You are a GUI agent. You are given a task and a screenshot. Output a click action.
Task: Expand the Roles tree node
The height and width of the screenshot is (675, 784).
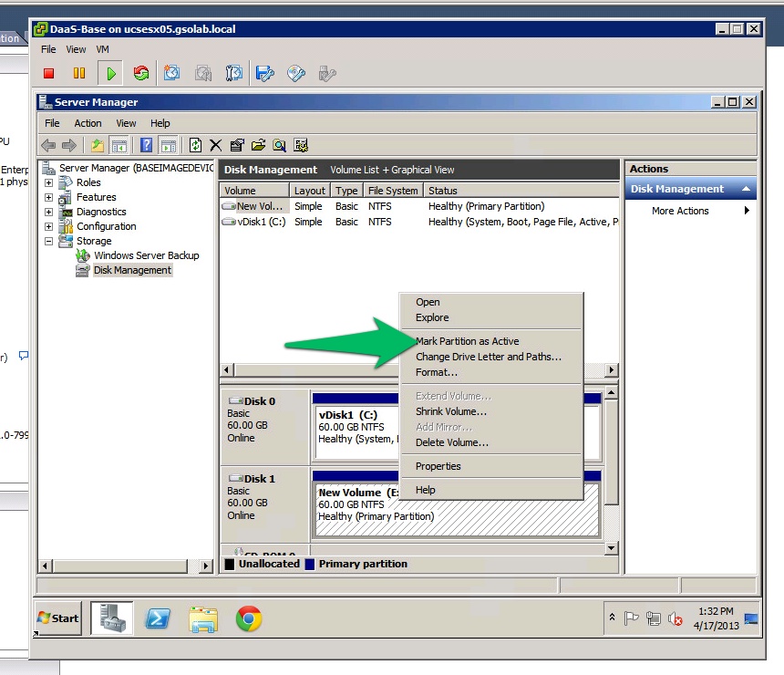click(x=48, y=182)
